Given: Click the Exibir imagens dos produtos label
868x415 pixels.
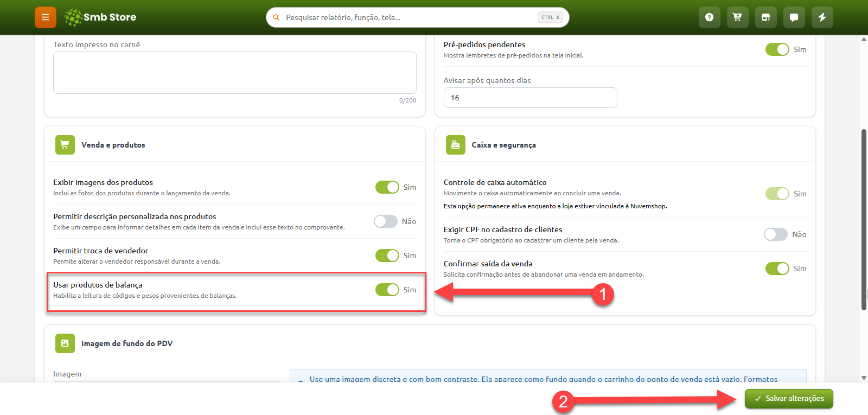Looking at the screenshot, I should 103,182.
